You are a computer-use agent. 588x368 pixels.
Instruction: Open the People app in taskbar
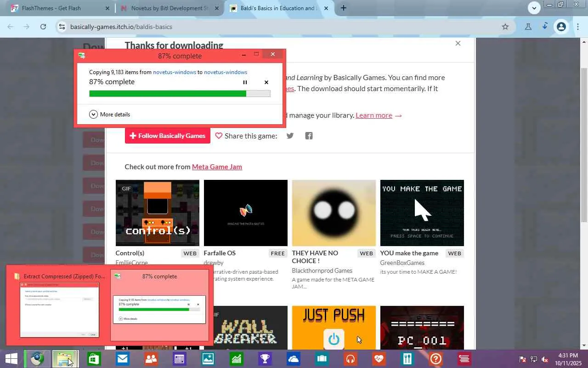151,359
